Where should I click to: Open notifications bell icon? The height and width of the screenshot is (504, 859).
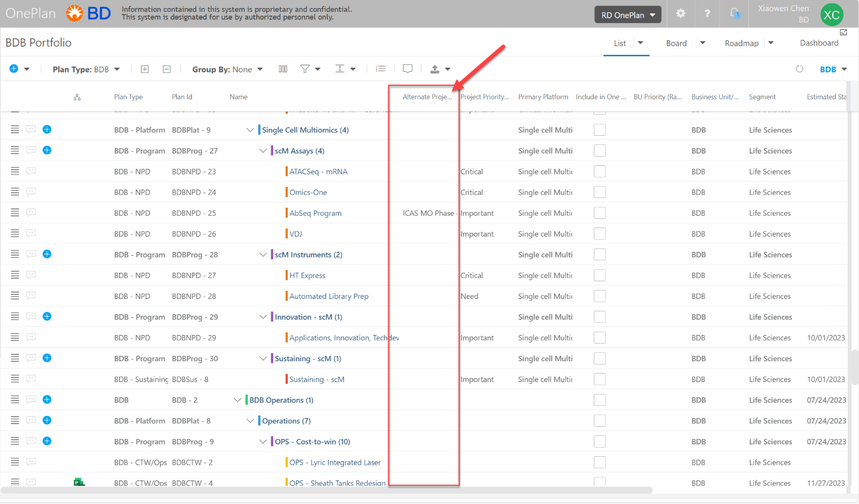(734, 13)
